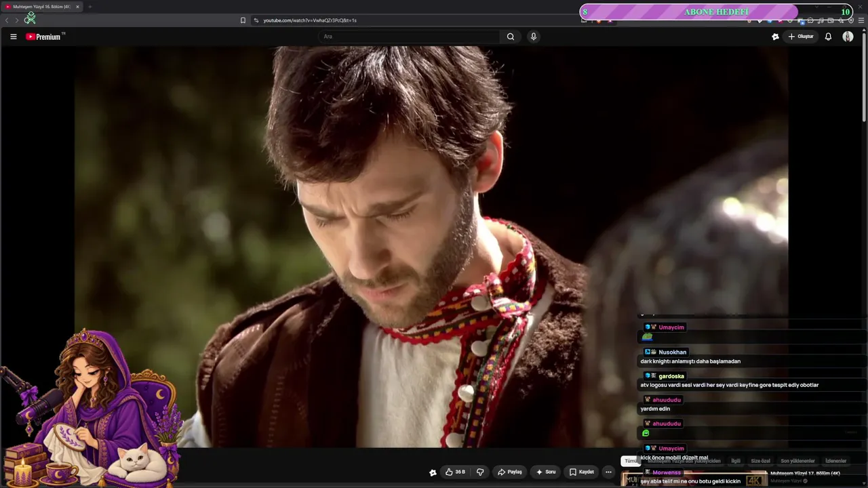868x488 pixels.
Task: Click chat username Morwenss
Action: [x=667, y=472]
